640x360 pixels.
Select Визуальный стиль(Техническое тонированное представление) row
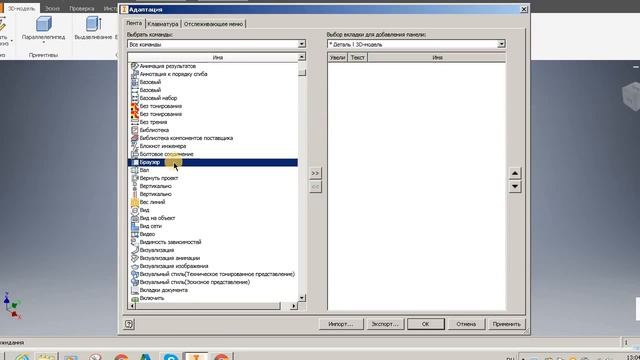tap(213, 274)
